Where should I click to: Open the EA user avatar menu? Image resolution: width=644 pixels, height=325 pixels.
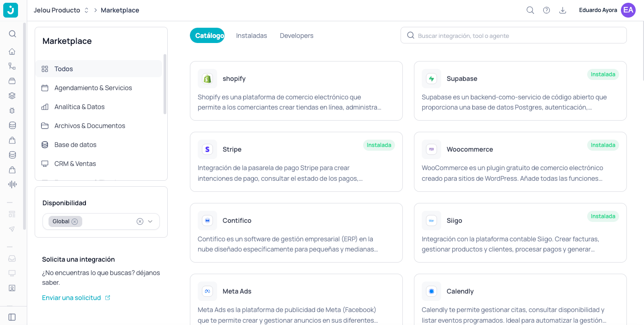[628, 10]
